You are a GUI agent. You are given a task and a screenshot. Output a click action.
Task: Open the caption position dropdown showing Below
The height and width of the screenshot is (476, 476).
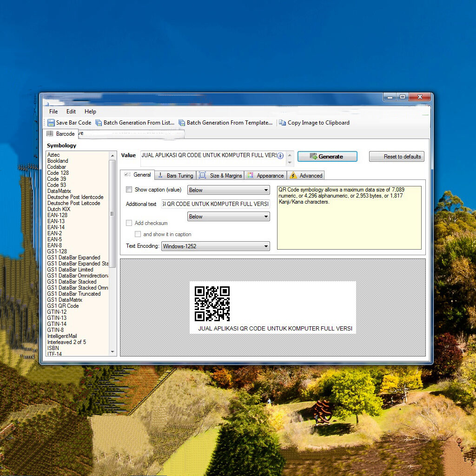228,190
